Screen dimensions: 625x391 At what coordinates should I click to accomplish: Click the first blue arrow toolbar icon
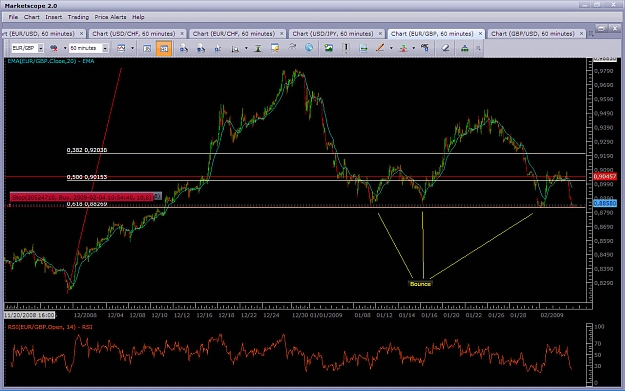tap(183, 48)
